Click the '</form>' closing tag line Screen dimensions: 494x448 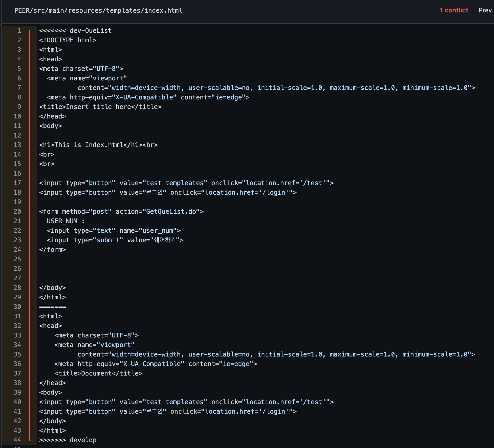pos(52,250)
